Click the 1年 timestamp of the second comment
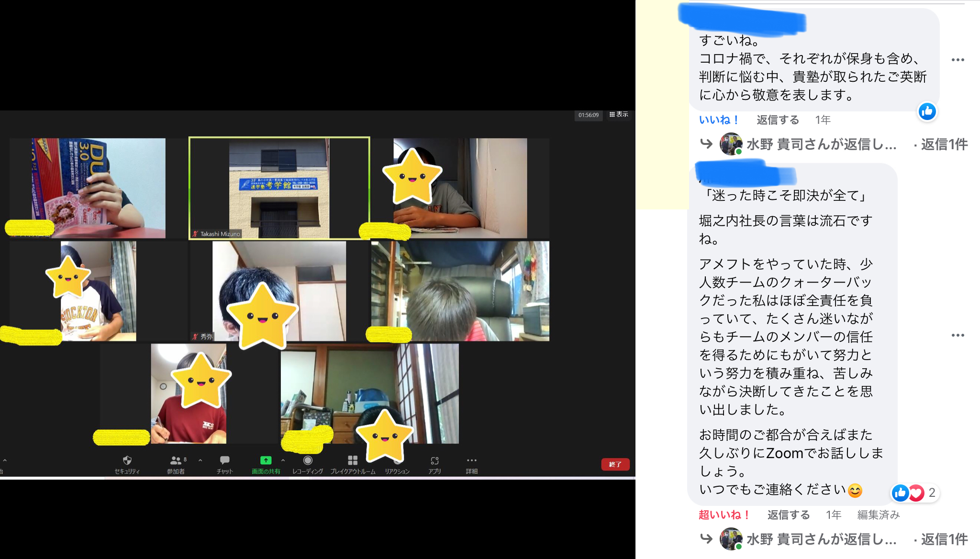980x559 pixels. click(833, 515)
